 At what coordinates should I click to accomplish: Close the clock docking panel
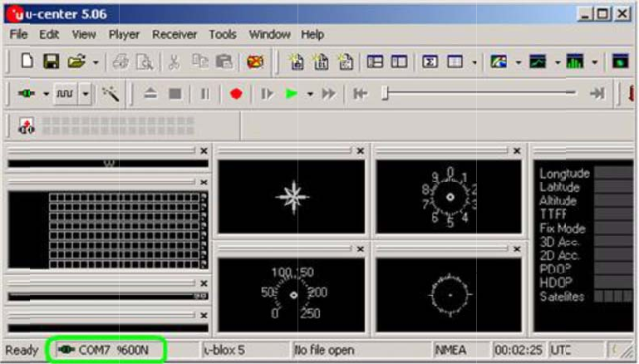[x=517, y=150]
